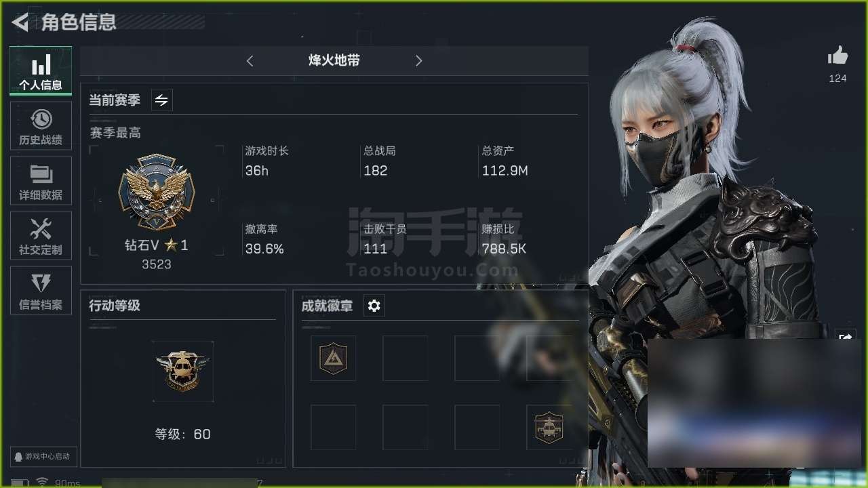Select the 详细数据 sidebar icon
The height and width of the screenshot is (488, 868).
tap(41, 181)
